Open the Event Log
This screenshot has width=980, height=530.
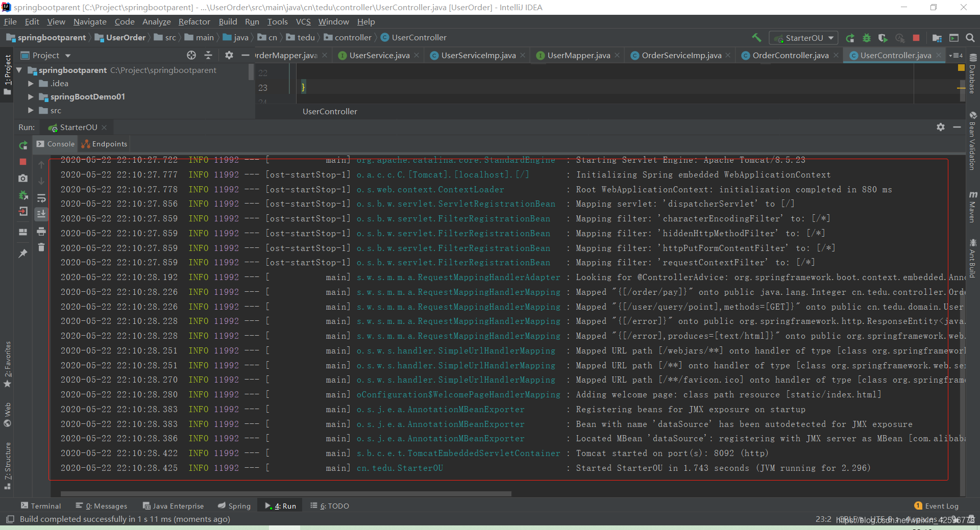pos(937,506)
